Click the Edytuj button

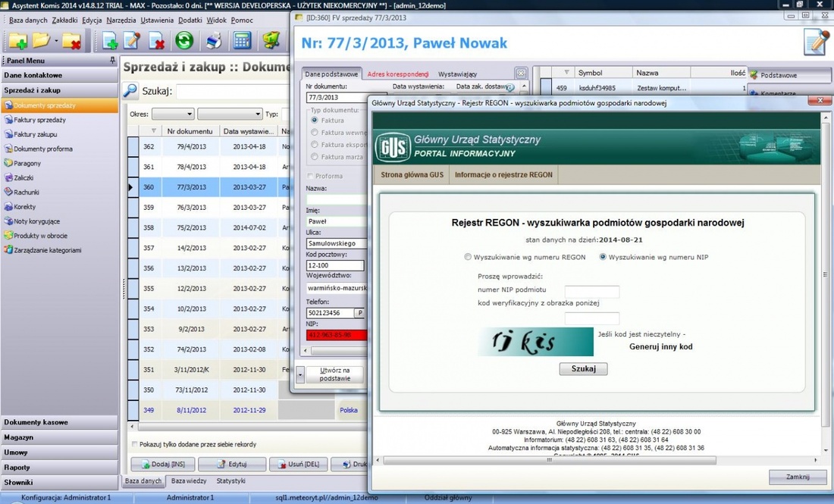(x=232, y=464)
